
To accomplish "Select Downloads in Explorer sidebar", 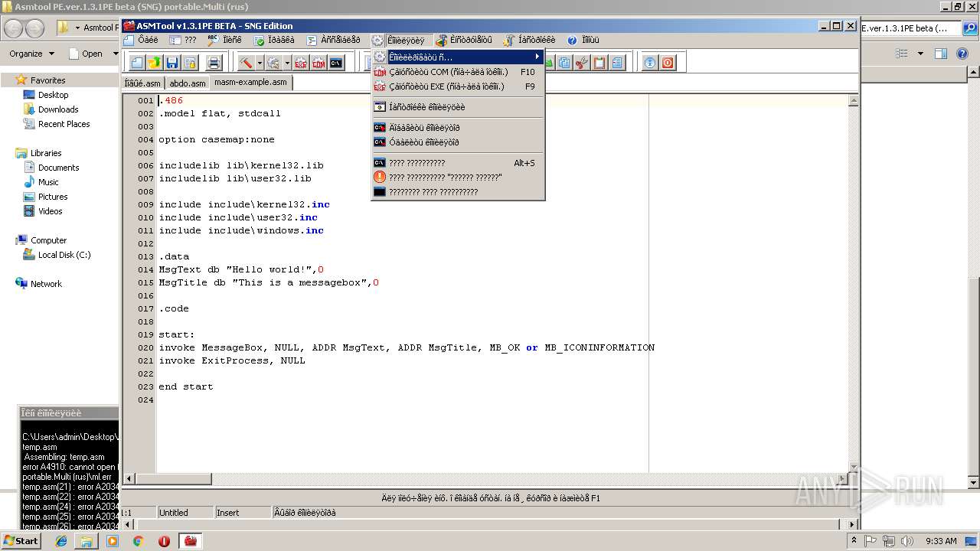I will pos(58,109).
